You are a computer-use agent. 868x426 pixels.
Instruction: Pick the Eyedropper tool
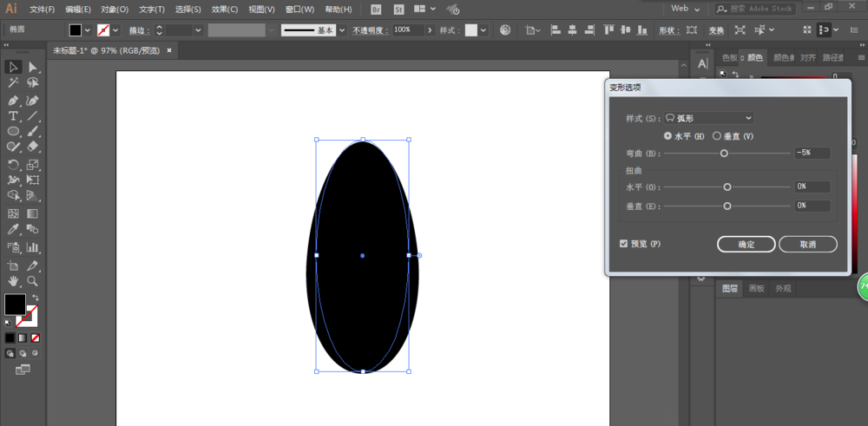click(x=13, y=229)
